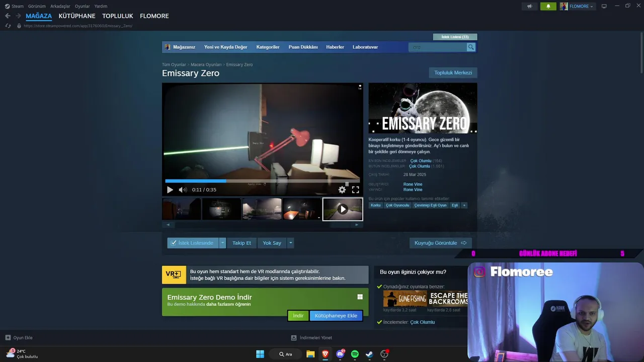
Task: Click the search magnifier button in store
Action: [x=471, y=47]
